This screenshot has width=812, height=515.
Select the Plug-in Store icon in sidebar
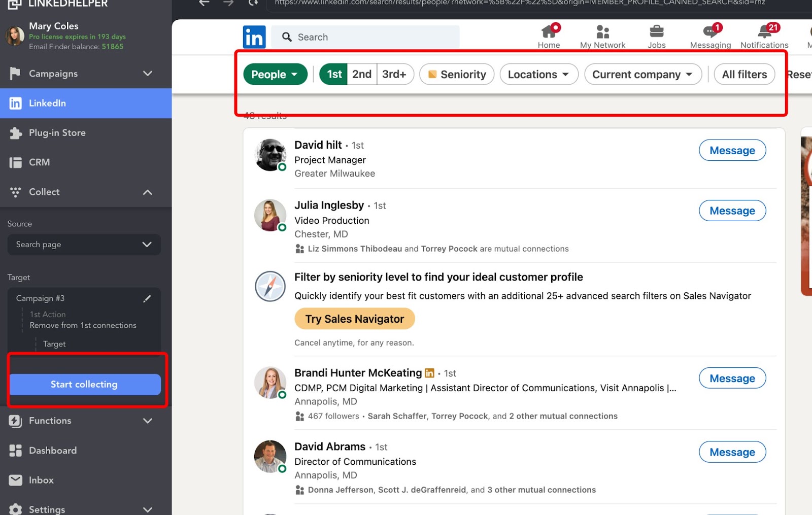[x=16, y=132]
